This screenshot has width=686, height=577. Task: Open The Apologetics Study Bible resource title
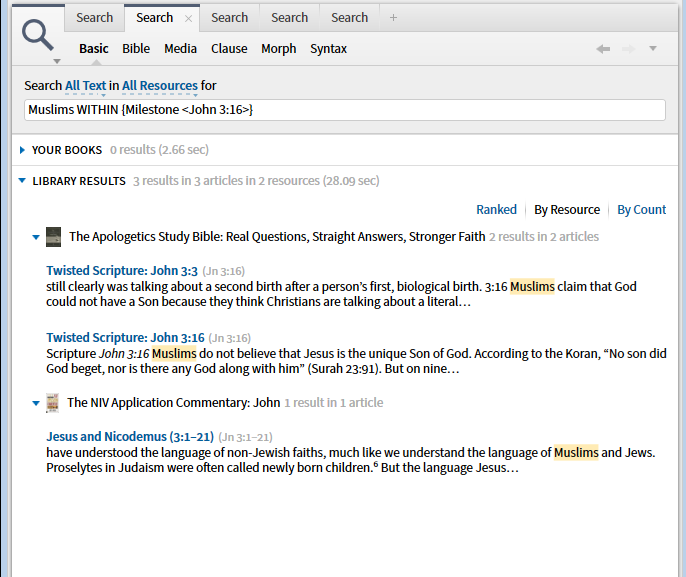click(277, 237)
